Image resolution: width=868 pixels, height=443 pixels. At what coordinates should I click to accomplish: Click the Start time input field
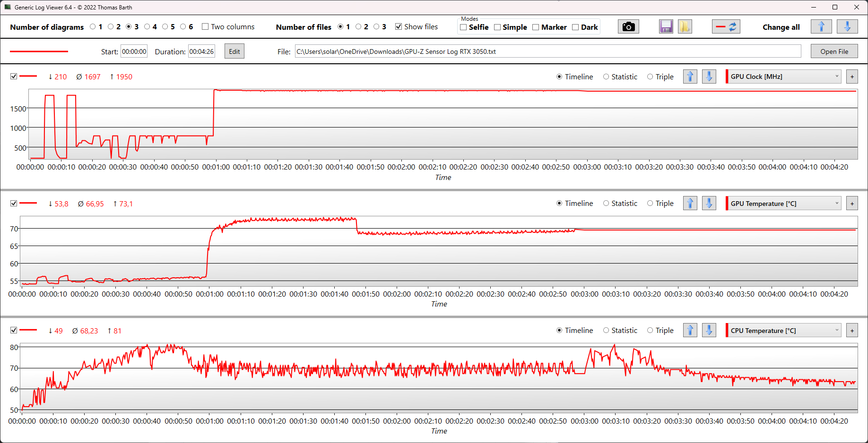tap(134, 51)
